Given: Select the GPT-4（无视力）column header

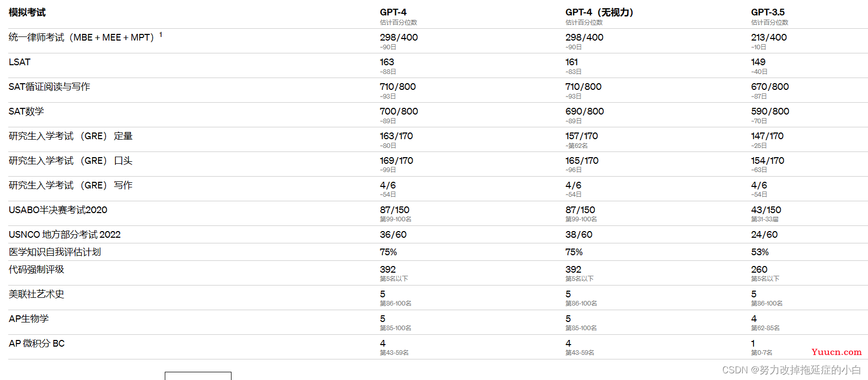Looking at the screenshot, I should tap(599, 12).
